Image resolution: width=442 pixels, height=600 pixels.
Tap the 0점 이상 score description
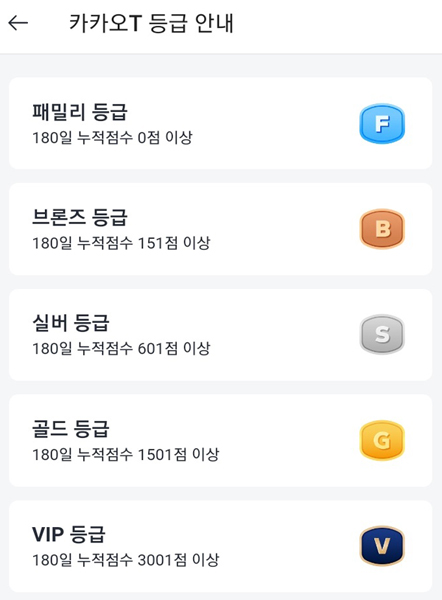pos(112,137)
